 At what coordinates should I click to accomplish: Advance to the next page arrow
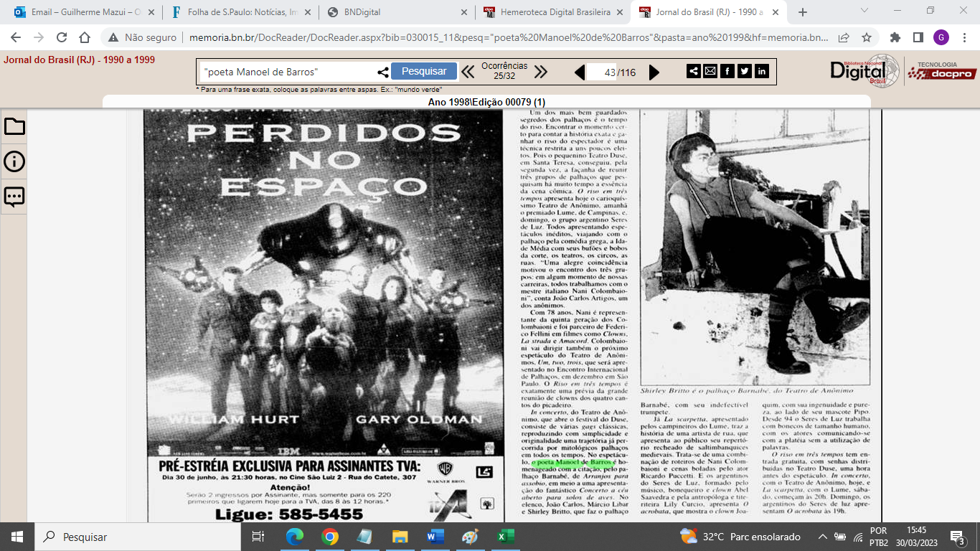(x=654, y=72)
